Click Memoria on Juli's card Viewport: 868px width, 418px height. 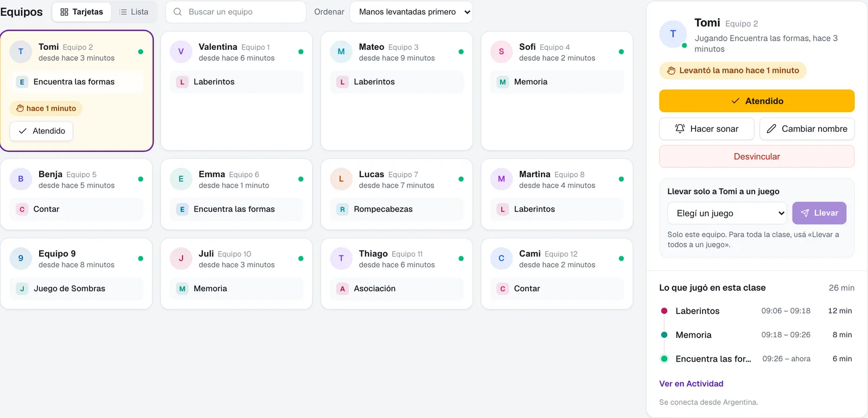point(237,289)
